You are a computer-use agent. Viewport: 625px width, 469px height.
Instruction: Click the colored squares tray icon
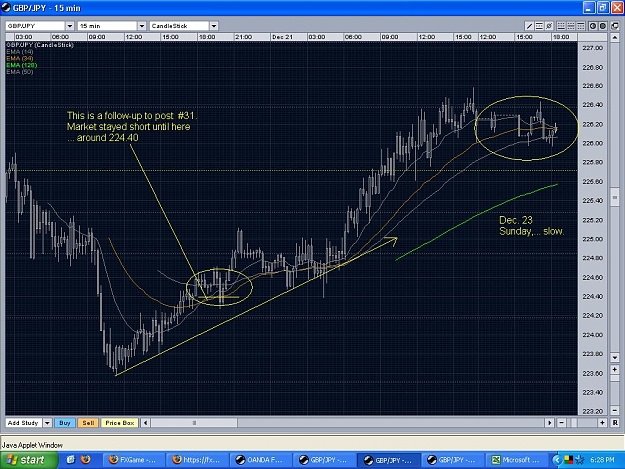tap(568, 460)
